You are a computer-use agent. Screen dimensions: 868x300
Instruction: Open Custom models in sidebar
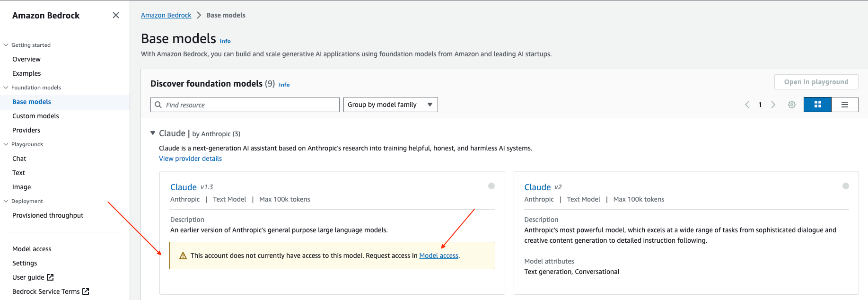click(35, 116)
